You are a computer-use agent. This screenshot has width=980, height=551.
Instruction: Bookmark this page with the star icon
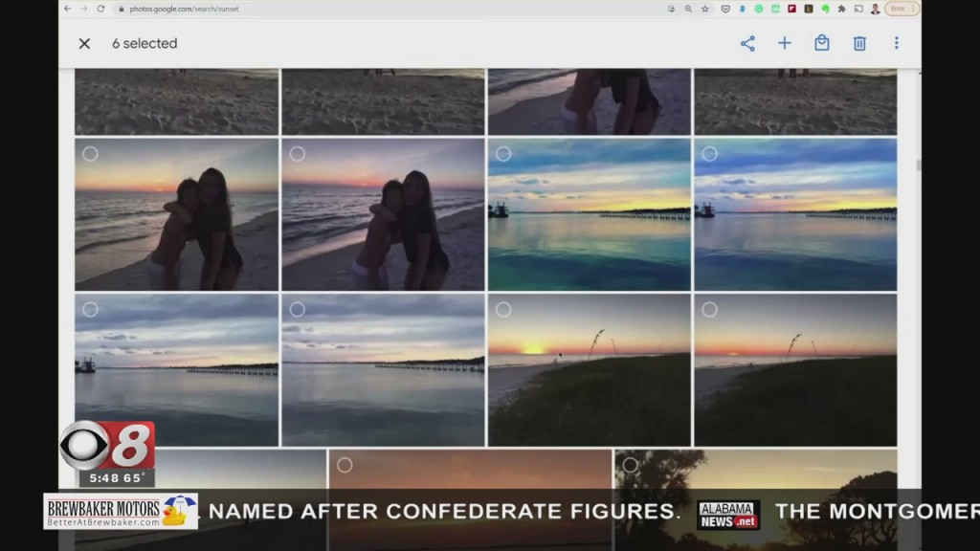(704, 9)
